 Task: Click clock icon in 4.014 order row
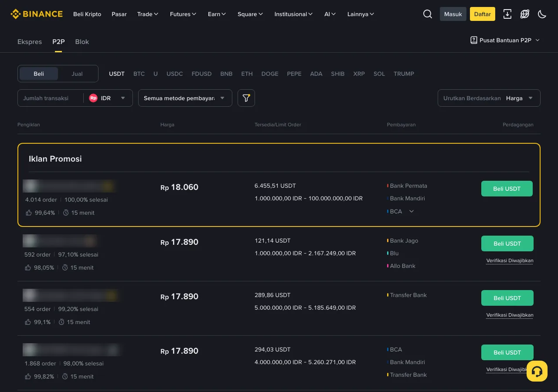point(66,213)
